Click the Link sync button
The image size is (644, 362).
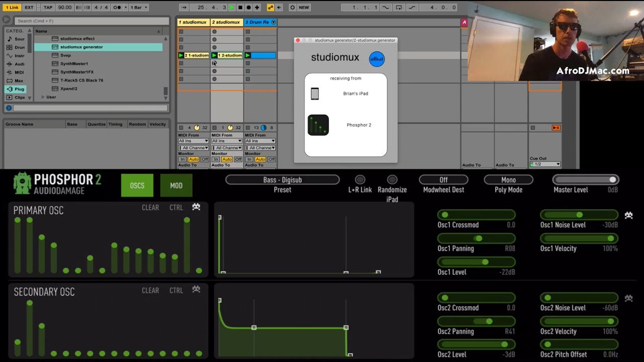point(13,8)
